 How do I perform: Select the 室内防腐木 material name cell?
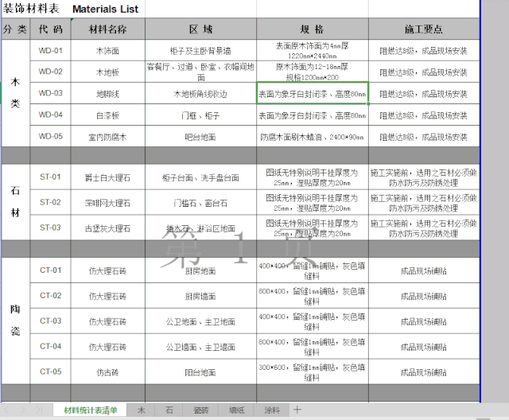click(105, 137)
